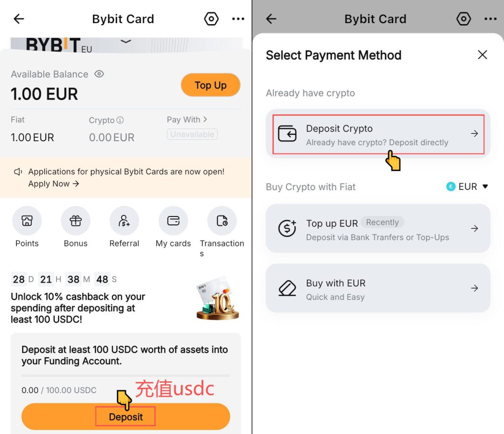Open three-dot more menu on left screen
The height and width of the screenshot is (434, 504).
(x=238, y=19)
